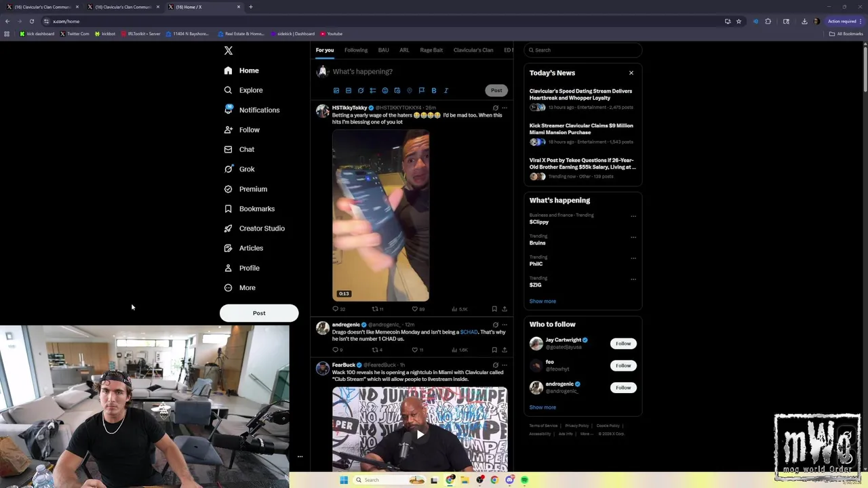The image size is (868, 488).
Task: Bookmark the HSTikkyTokky post
Action: pos(494,309)
